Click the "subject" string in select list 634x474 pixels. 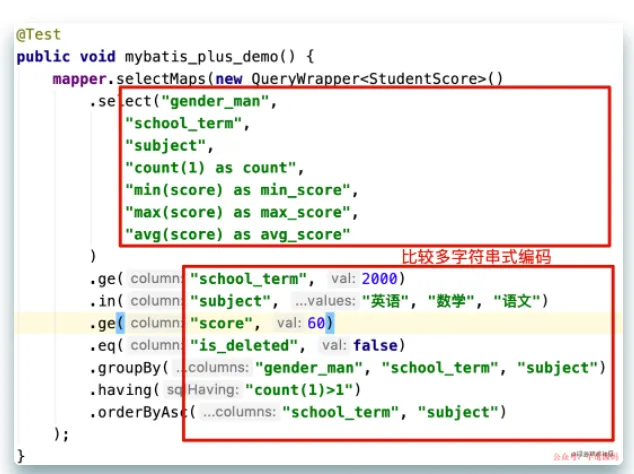[x=165, y=146]
